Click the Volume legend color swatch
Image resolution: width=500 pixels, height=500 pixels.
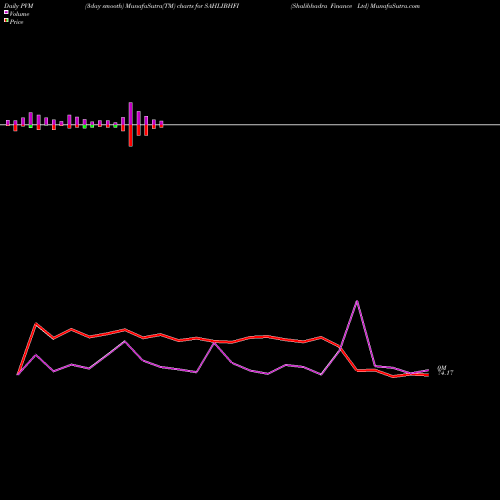pyautogui.click(x=6, y=12)
